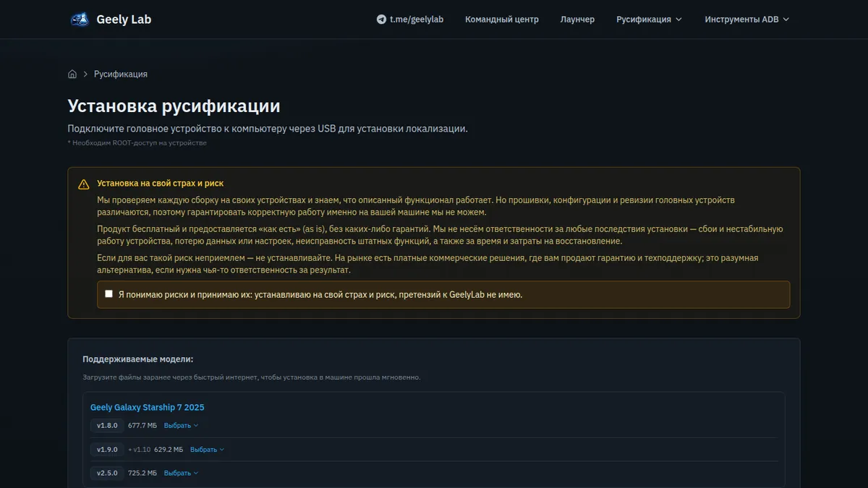
Task: Click the + v1.10 label
Action: click(139, 449)
